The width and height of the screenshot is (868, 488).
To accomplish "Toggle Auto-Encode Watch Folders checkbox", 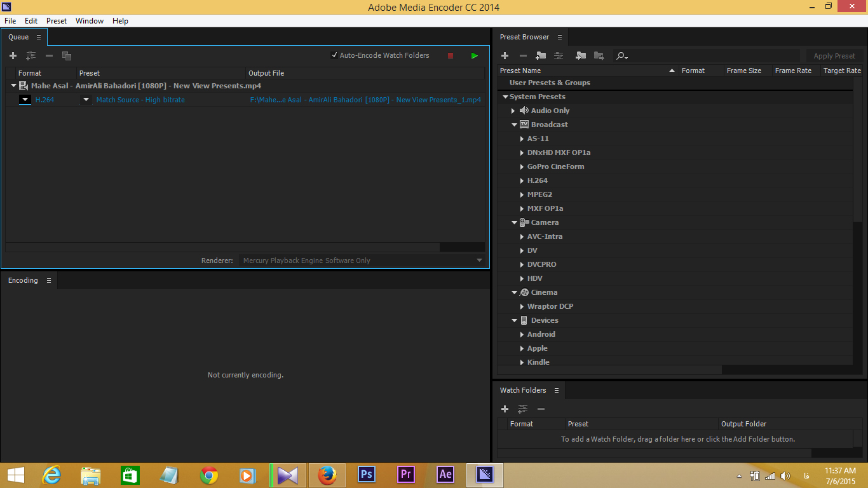I will coord(334,55).
